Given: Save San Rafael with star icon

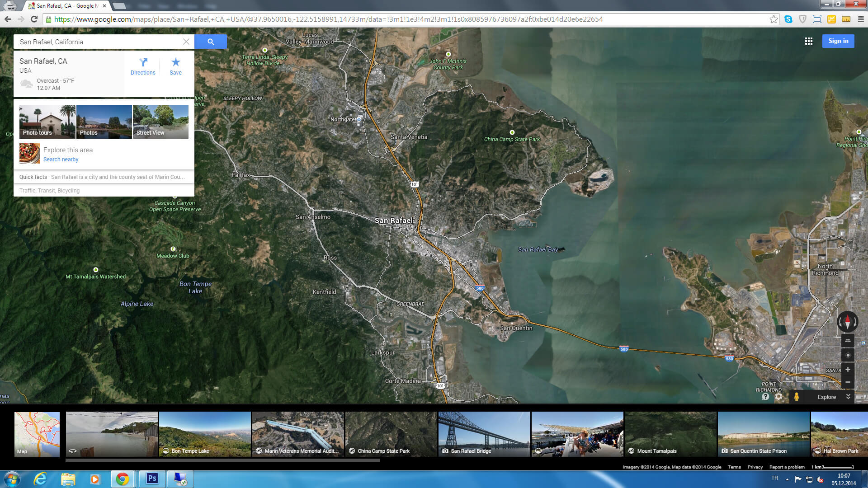Looking at the screenshot, I should pyautogui.click(x=175, y=66).
